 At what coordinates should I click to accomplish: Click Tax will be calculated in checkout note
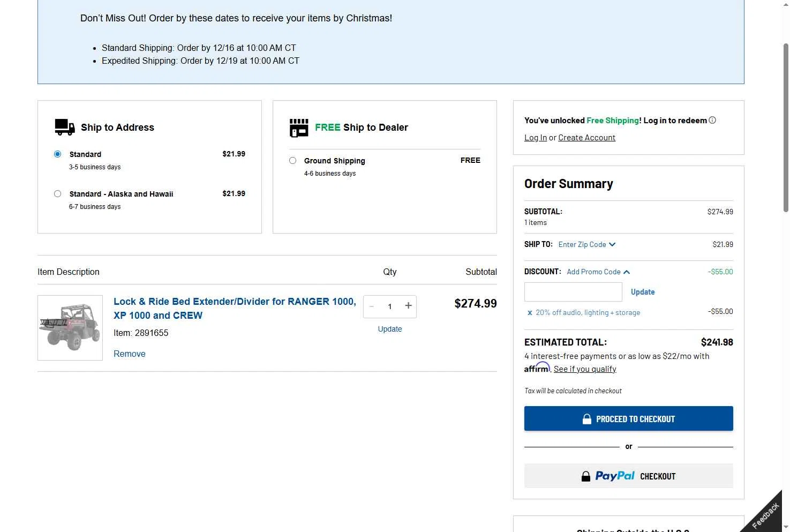click(x=573, y=391)
